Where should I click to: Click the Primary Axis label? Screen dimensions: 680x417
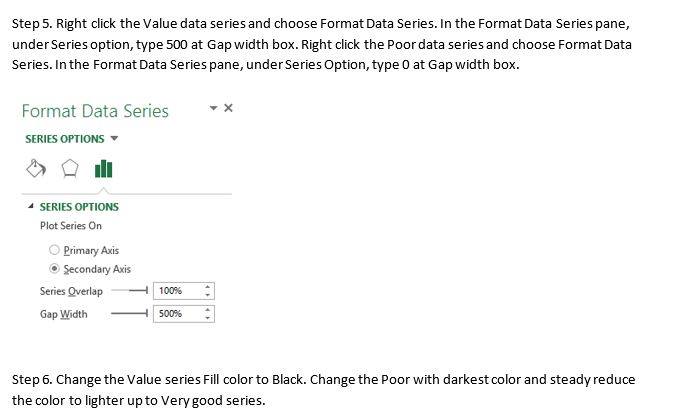pos(91,251)
